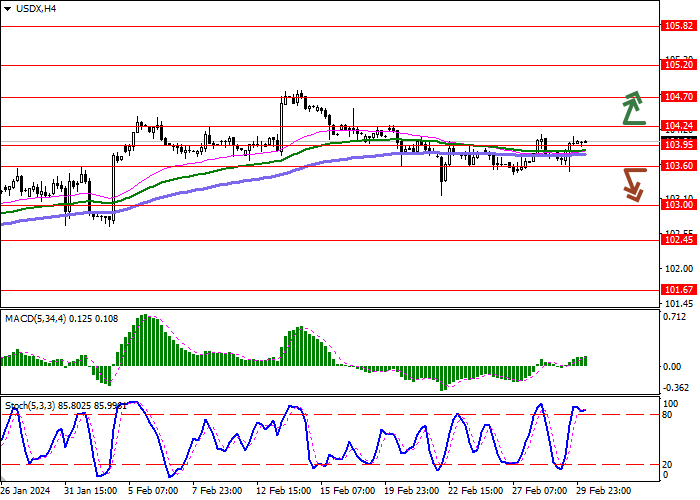Select the 105.82 red price label

click(x=679, y=26)
